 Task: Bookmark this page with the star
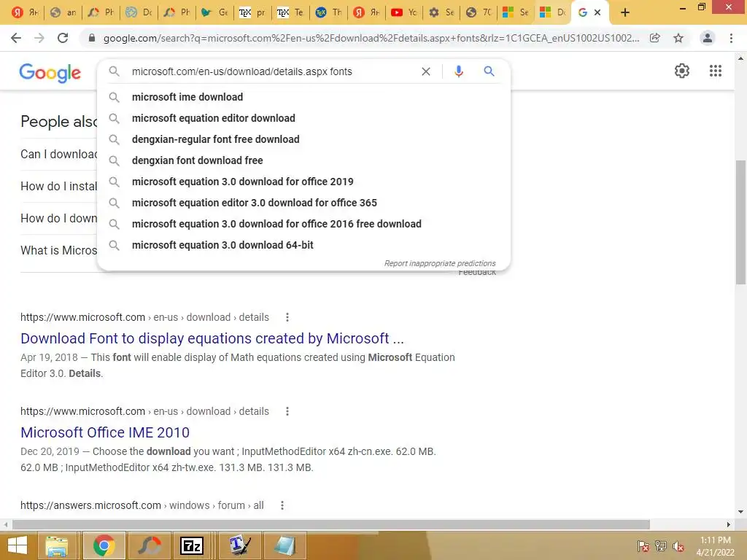(678, 38)
